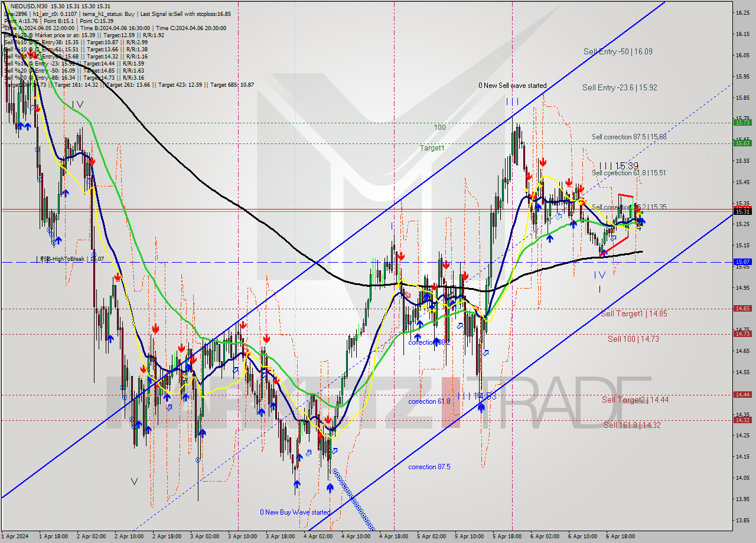This screenshot has width=756, height=543.
Task: Click the '4 Apr 18:00' time axis label
Action: [x=393, y=537]
